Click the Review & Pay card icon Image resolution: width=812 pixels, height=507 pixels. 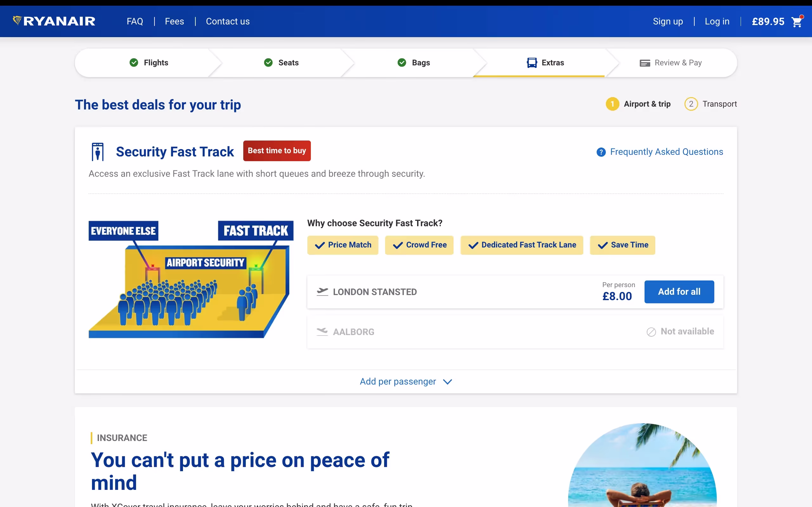click(x=645, y=63)
